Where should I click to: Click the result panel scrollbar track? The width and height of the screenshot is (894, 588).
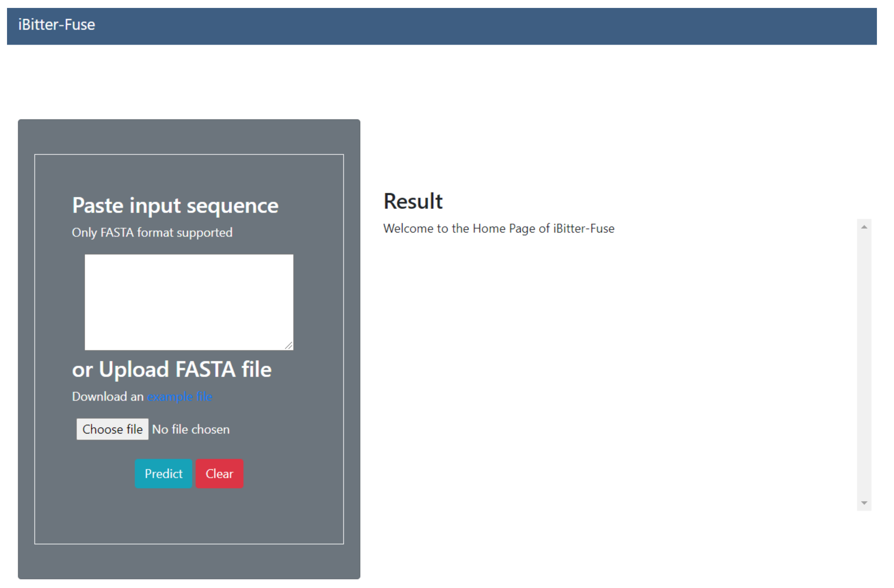tap(865, 364)
